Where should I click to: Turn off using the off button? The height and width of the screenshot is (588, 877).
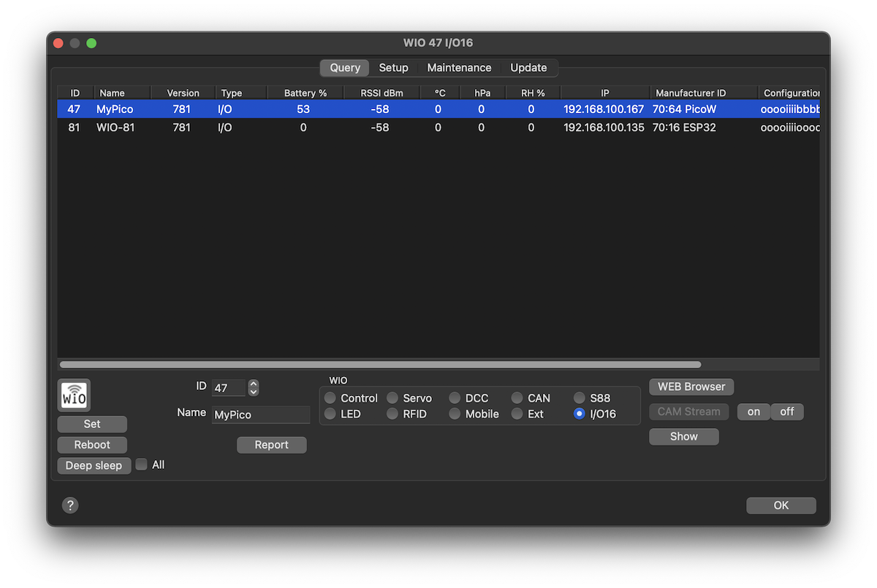787,412
